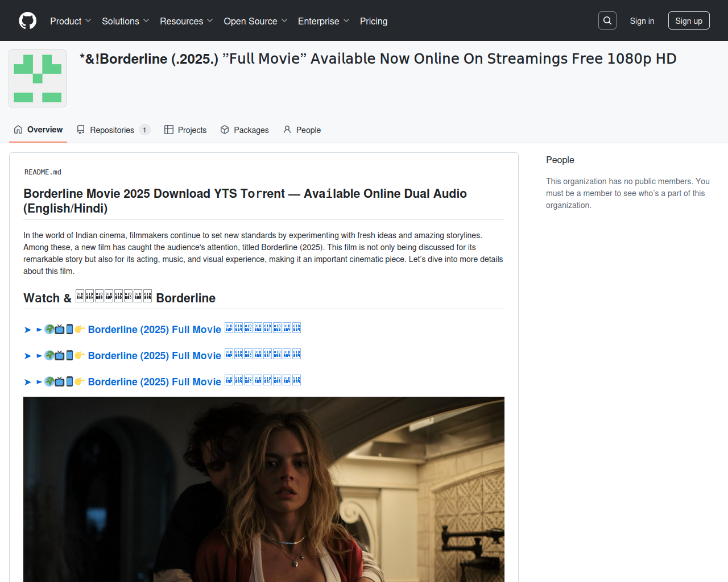This screenshot has height=582, width=728.
Task: Expand the Resources dropdown menu
Action: (x=187, y=21)
